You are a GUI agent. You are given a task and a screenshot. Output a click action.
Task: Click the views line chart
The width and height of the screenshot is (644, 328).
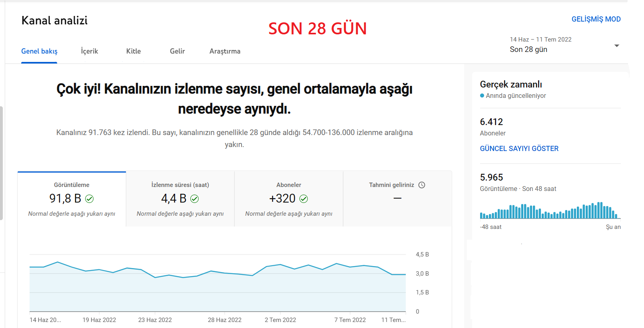coord(218,283)
